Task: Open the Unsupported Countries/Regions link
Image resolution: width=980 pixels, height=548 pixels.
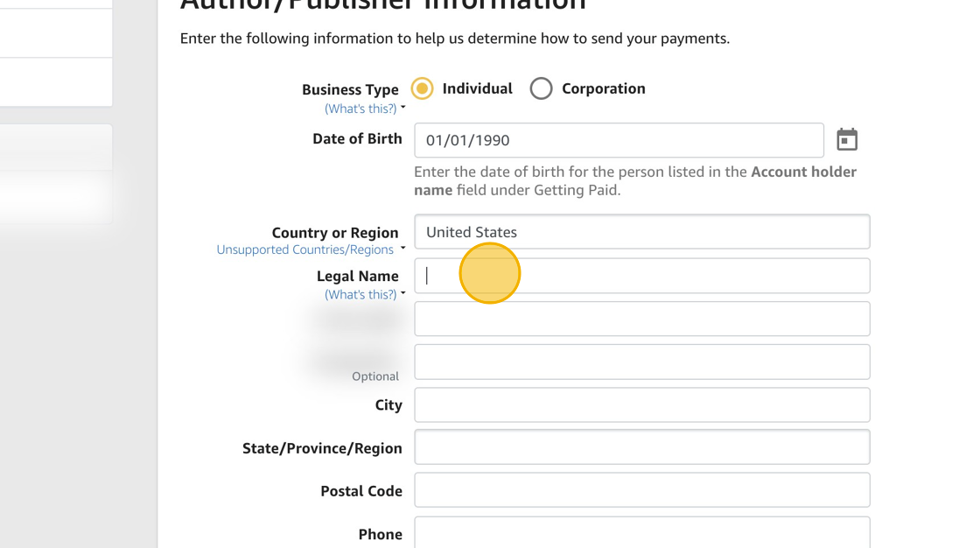Action: coord(304,249)
